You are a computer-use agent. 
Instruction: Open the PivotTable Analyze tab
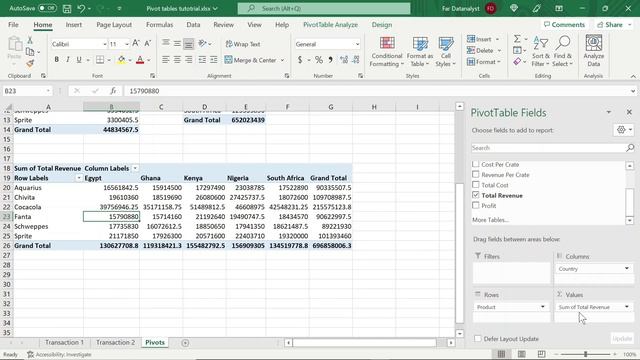[x=330, y=24]
